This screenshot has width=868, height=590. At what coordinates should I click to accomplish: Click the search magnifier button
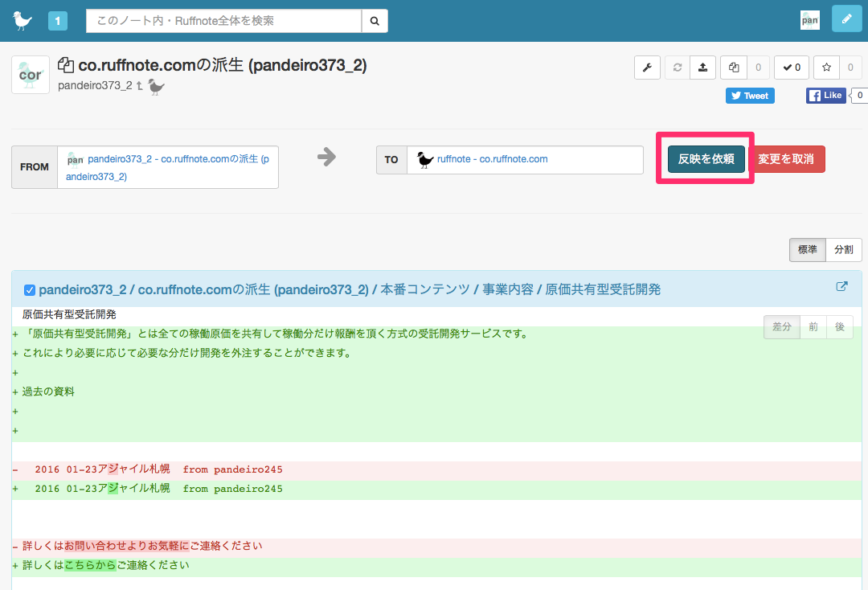(375, 21)
